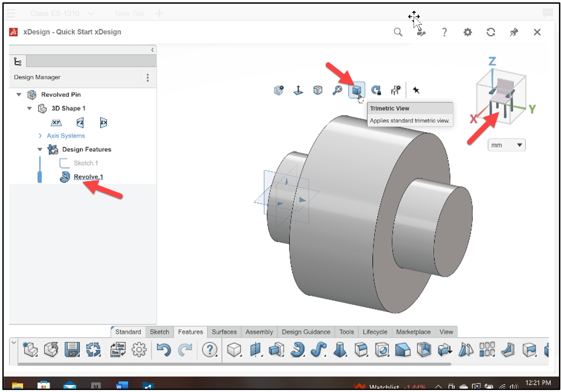Select Sketch.1 in the Design Features tree
This screenshot has height=392, width=561.
[86, 163]
